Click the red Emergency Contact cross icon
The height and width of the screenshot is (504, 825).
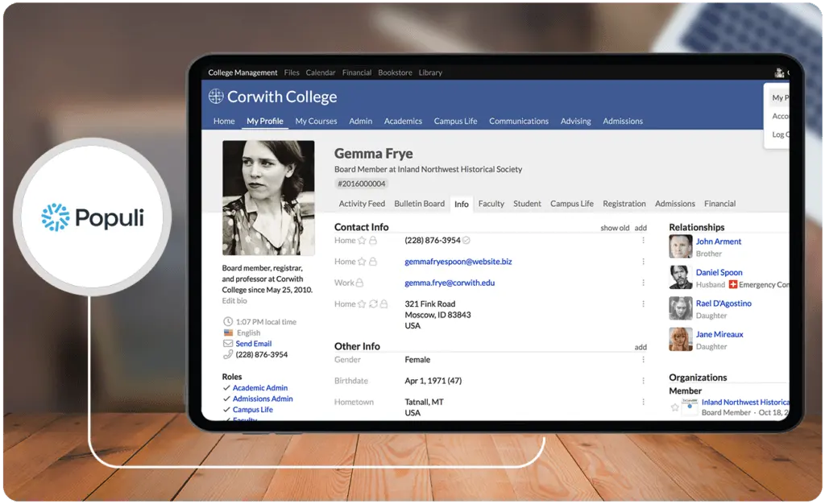tap(733, 284)
